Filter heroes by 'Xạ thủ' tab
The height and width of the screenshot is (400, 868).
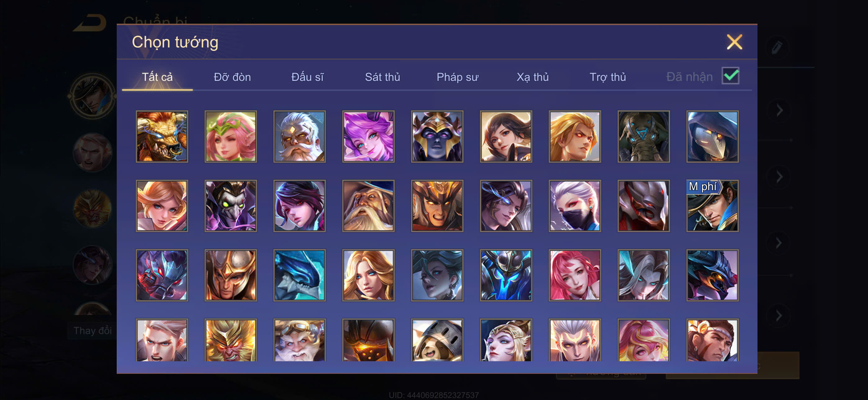[532, 77]
